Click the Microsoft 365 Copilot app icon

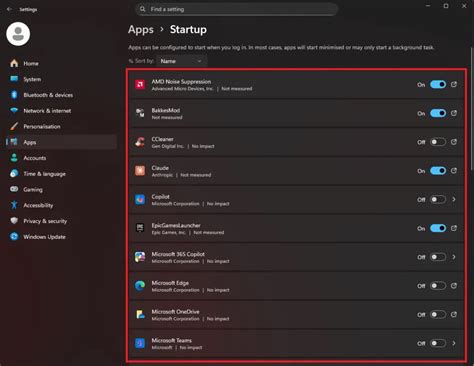click(140, 257)
